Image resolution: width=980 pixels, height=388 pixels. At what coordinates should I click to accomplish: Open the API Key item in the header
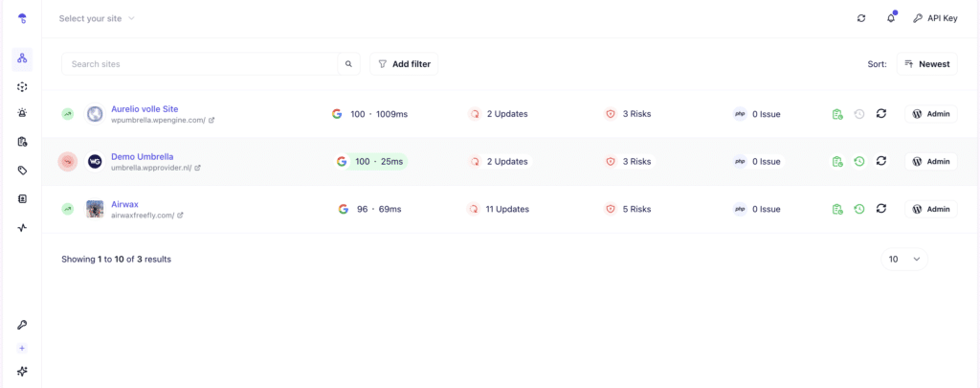(934, 18)
